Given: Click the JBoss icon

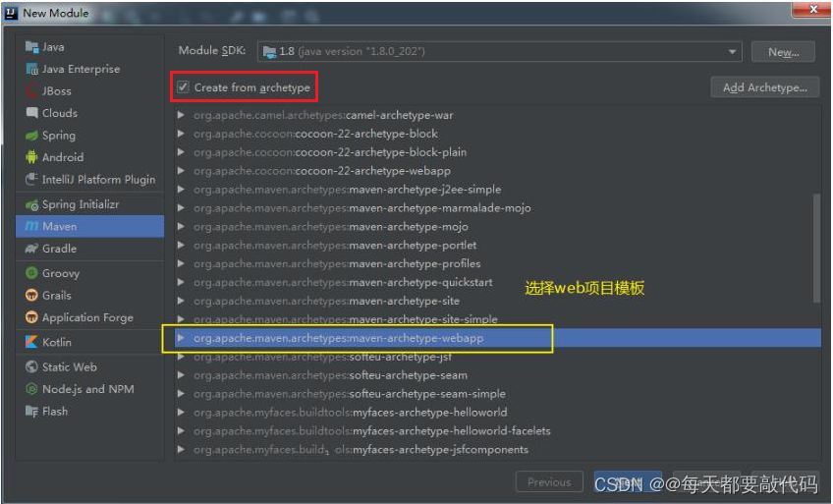Looking at the screenshot, I should 31,90.
